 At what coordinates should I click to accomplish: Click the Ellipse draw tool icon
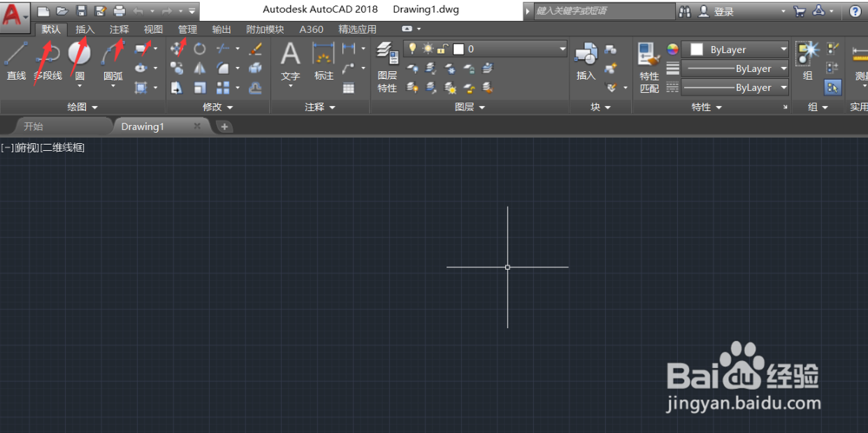point(142,68)
